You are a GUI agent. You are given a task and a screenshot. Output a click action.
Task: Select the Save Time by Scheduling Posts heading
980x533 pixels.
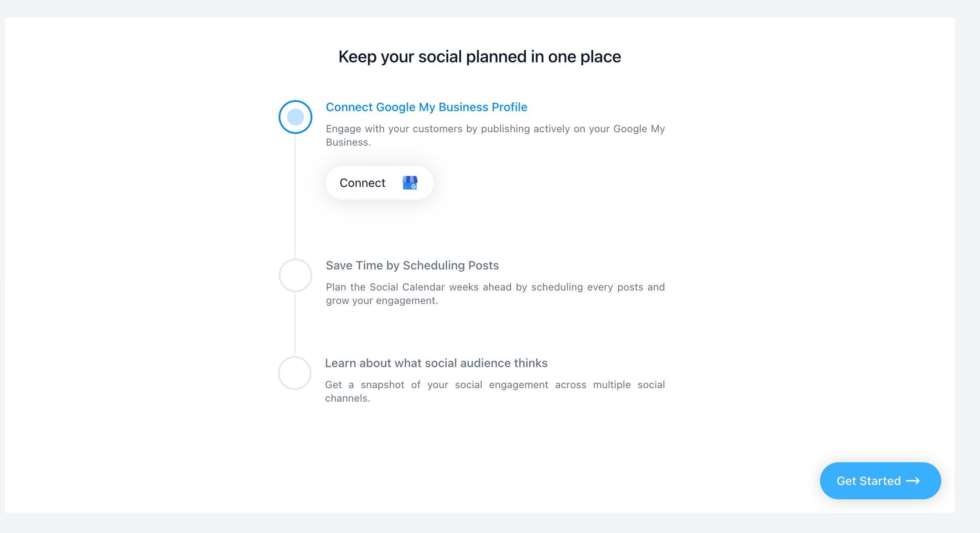412,265
